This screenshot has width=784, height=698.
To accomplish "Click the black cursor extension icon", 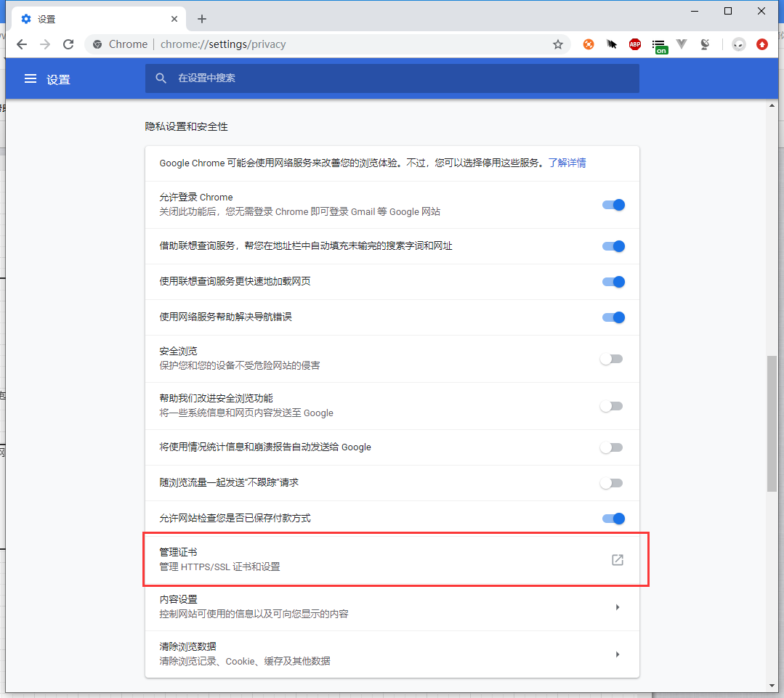I will click(x=612, y=44).
